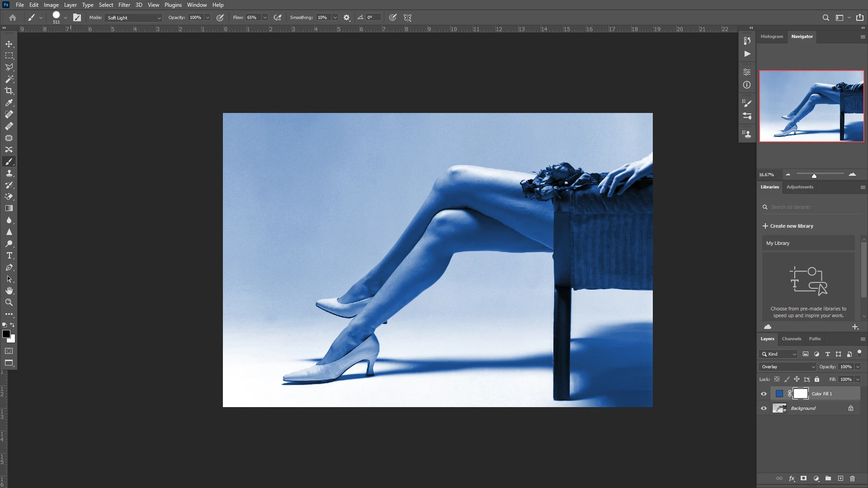This screenshot has height=488, width=868.
Task: Open the Filter menu
Action: [124, 5]
